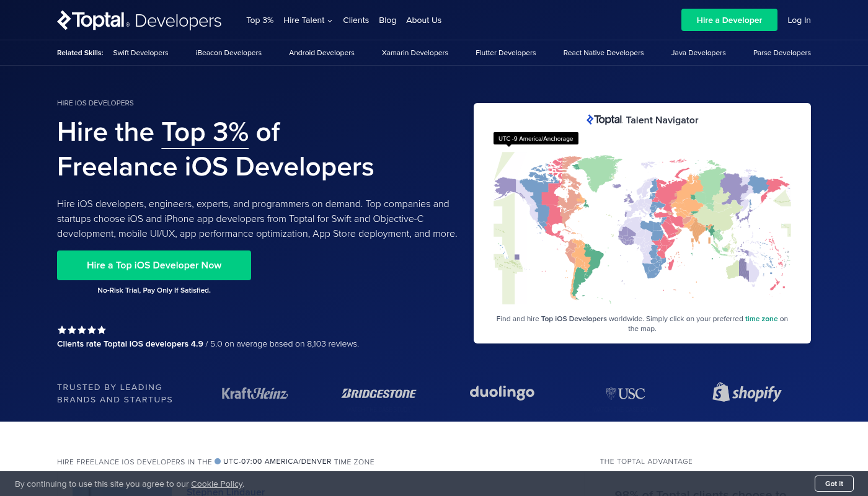The width and height of the screenshot is (868, 496).
Task: Click the Bridgestone brand logo
Action: tap(378, 393)
